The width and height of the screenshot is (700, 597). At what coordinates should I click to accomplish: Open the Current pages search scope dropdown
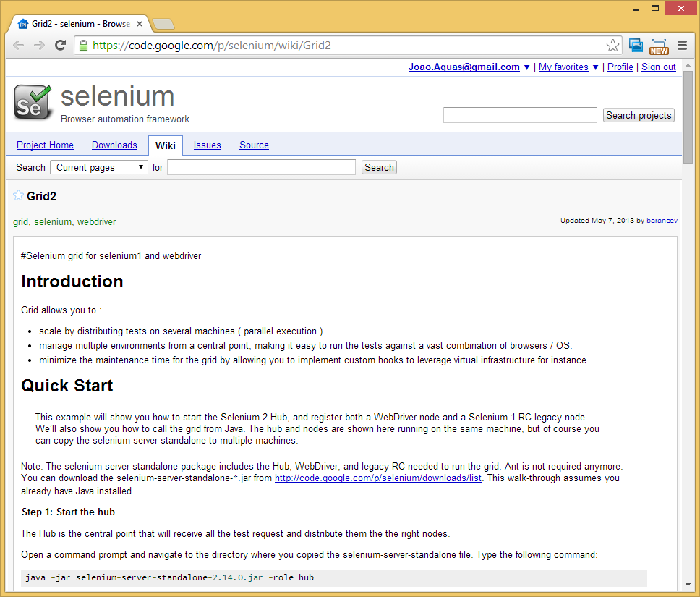point(98,167)
